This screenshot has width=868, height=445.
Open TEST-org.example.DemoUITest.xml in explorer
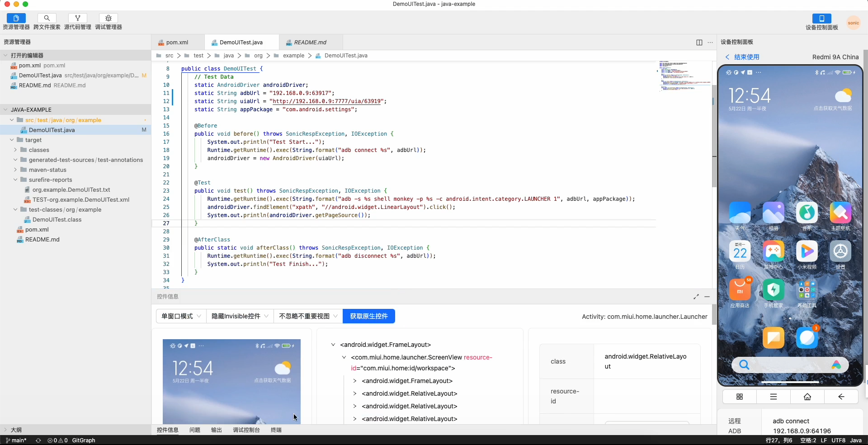click(81, 199)
